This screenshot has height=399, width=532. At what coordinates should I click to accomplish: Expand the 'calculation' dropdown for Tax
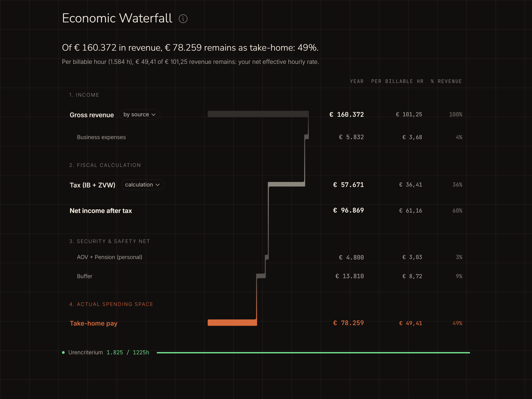click(143, 185)
